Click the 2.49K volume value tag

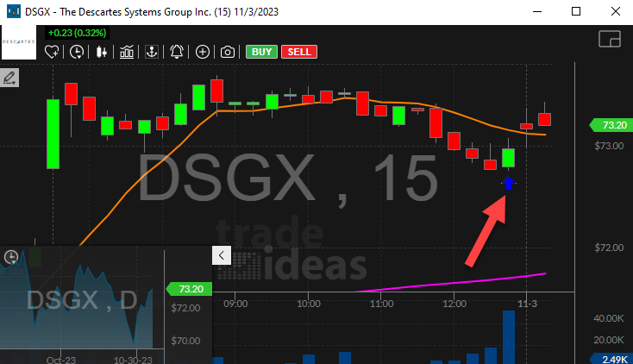(x=611, y=359)
